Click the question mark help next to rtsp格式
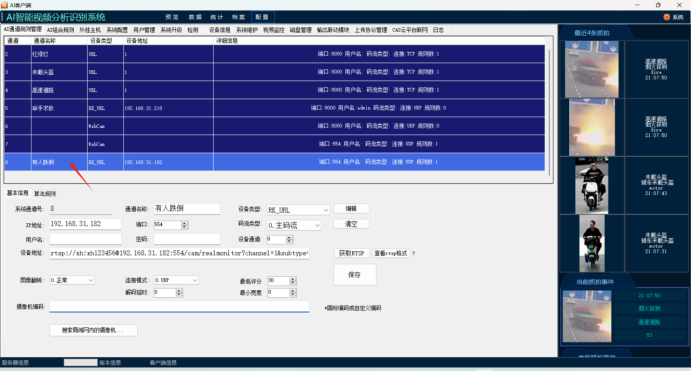 [x=413, y=253]
